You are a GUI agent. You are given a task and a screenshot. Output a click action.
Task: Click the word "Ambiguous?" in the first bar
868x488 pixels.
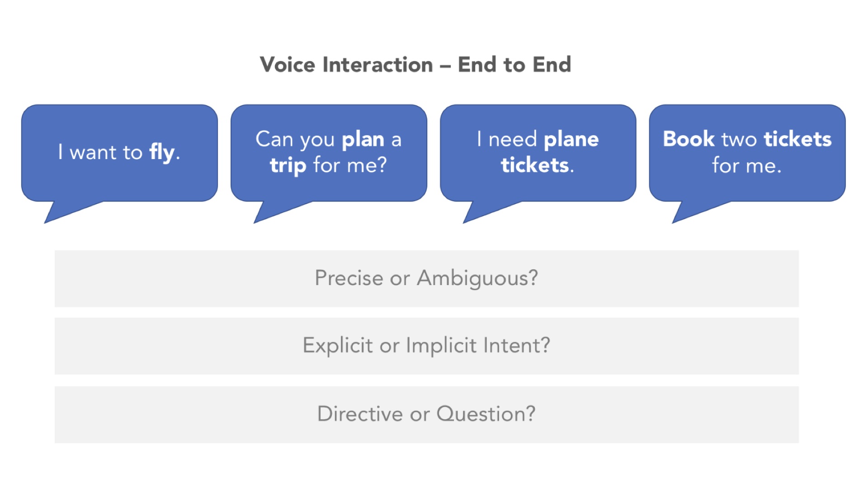pos(477,278)
